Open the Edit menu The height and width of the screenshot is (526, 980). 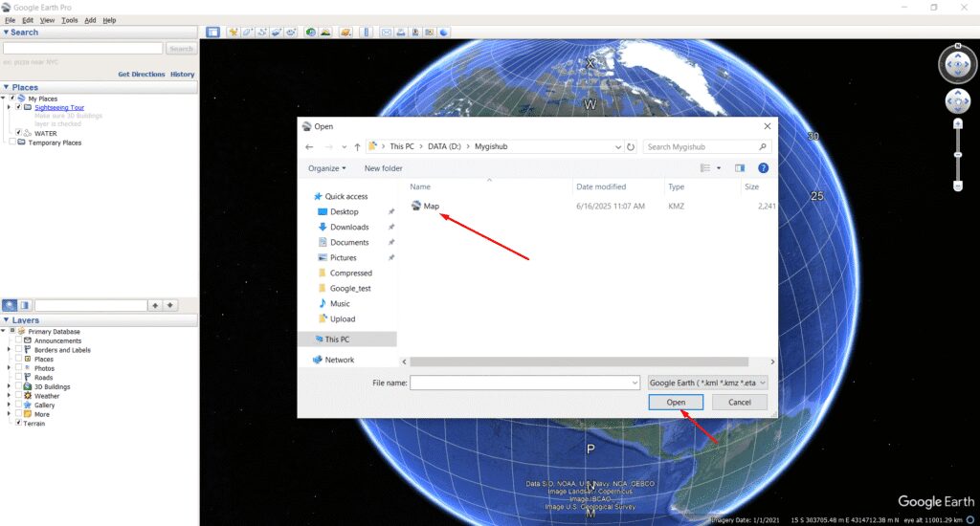28,20
